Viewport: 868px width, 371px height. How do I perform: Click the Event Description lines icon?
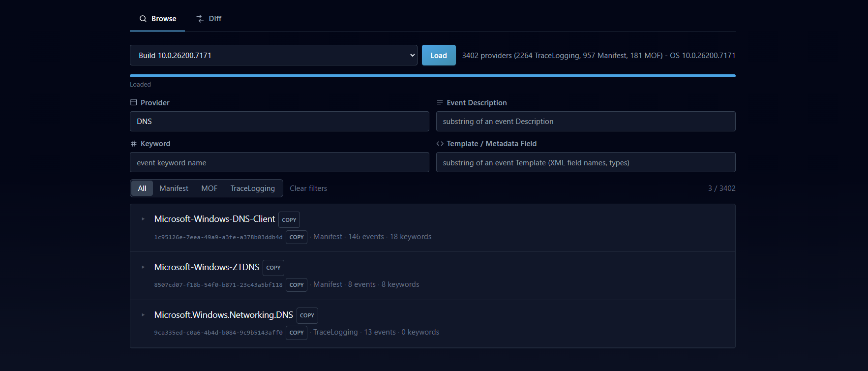[440, 102]
